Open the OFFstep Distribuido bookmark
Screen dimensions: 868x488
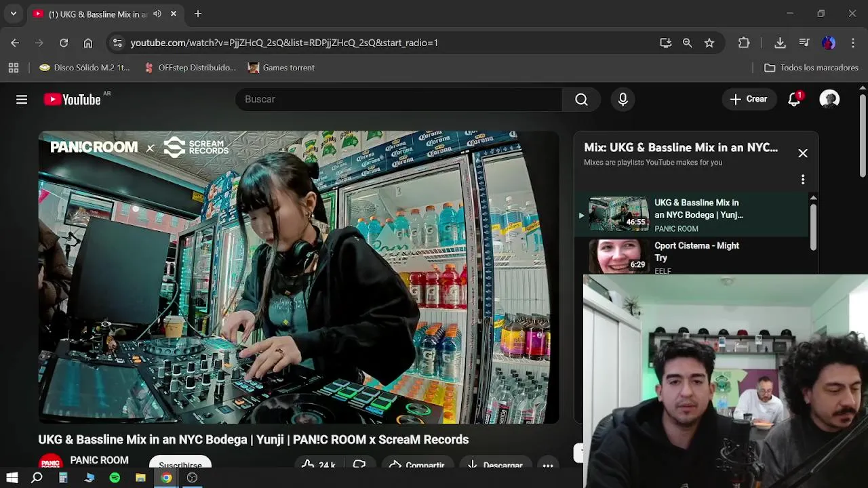click(191, 68)
